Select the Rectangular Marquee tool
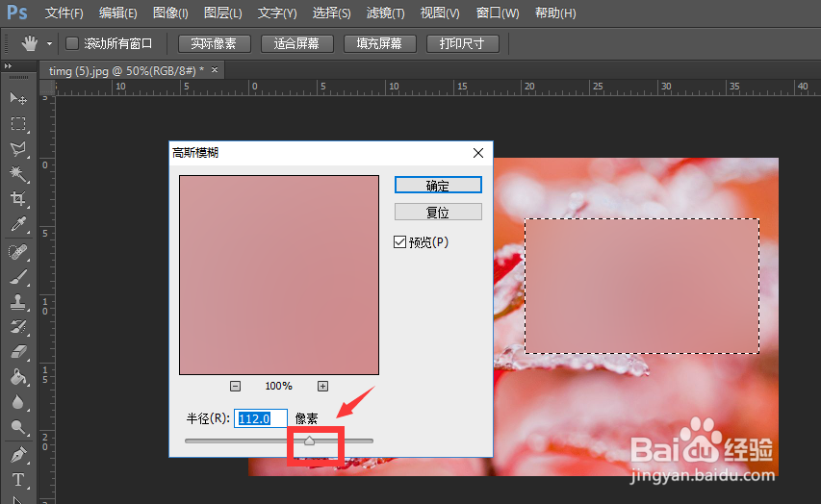821x504 pixels. tap(18, 123)
